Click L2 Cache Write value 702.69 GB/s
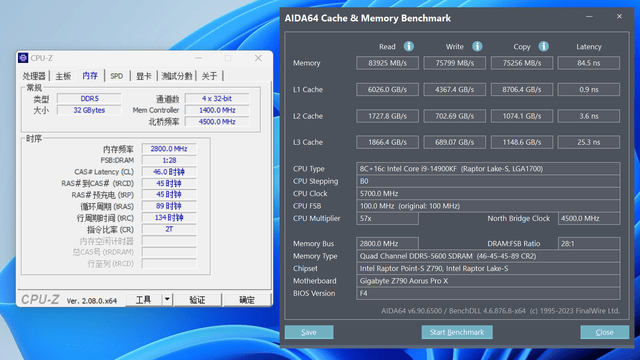This screenshot has height=360, width=640. [455, 116]
